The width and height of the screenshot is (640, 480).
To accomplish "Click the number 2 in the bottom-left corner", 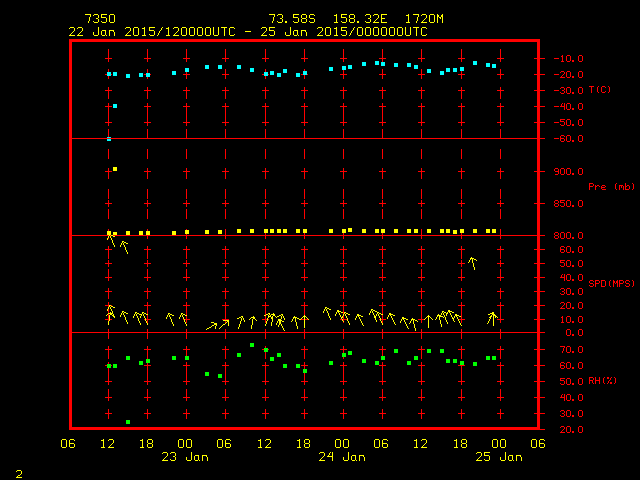I will click(x=18, y=471).
